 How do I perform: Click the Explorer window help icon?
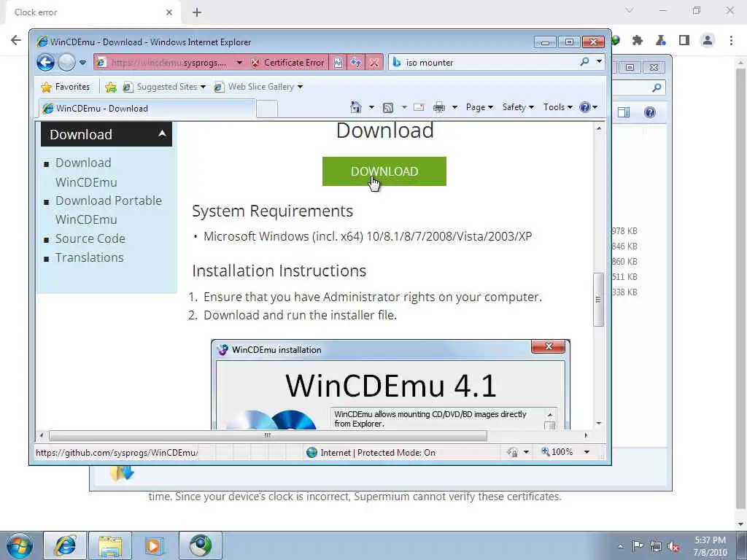click(x=650, y=112)
